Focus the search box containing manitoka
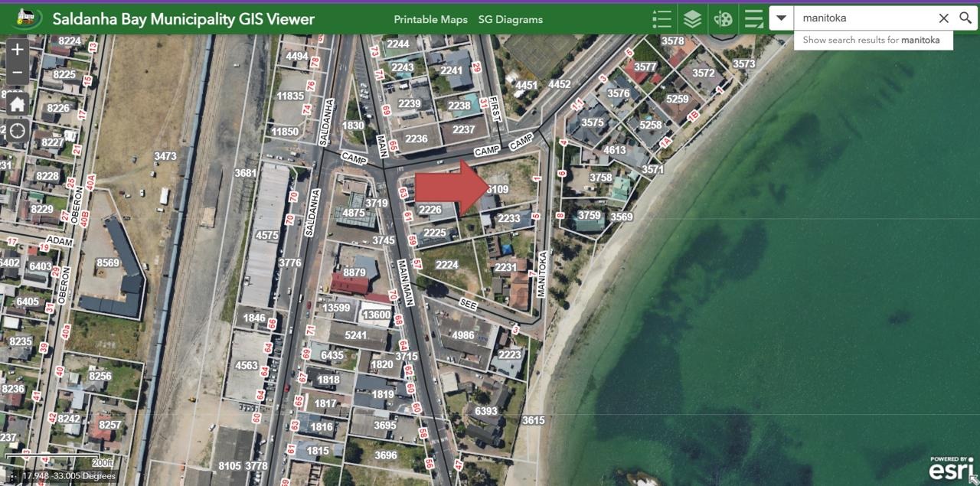Image resolution: width=980 pixels, height=486 pixels. point(864,18)
